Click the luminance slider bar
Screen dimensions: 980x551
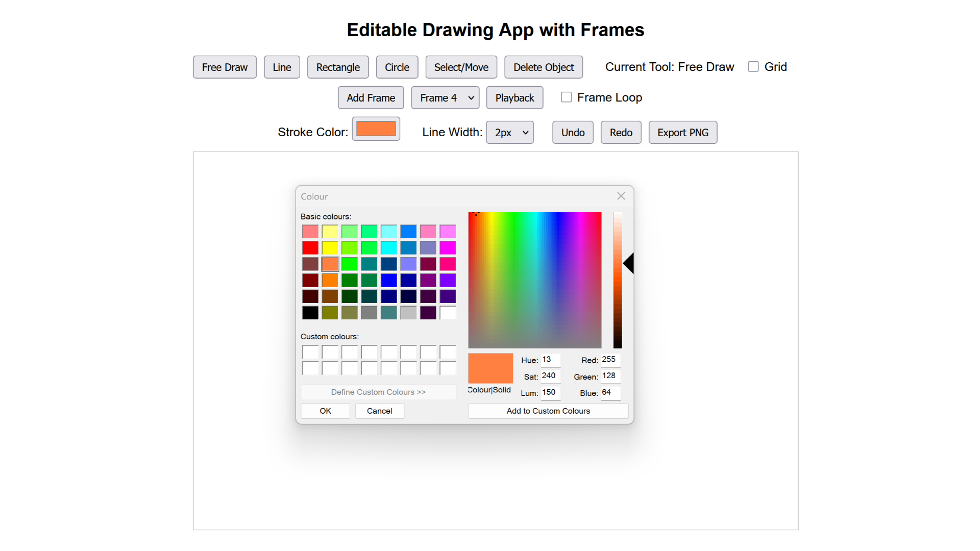click(x=618, y=280)
